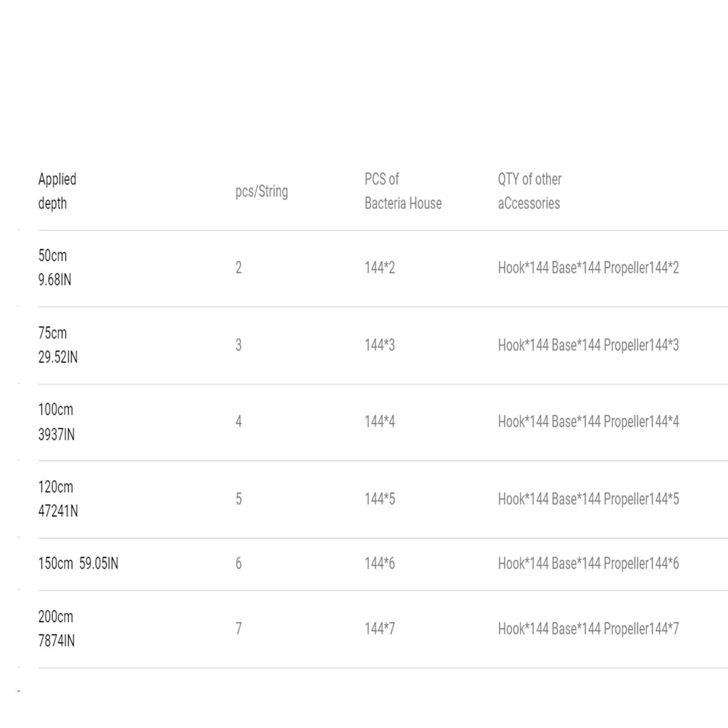Viewport: 728px width, 728px height.
Task: Select the "200cm 7874IN" depth cell
Action: pyautogui.click(x=56, y=628)
